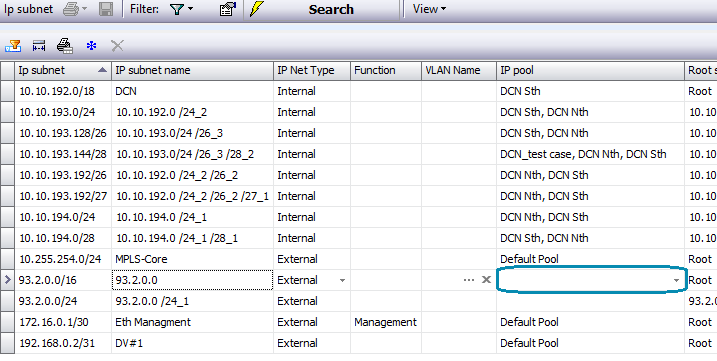The height and width of the screenshot is (361, 717).
Task: Click the grid filter funnel icon
Action: click(13, 46)
